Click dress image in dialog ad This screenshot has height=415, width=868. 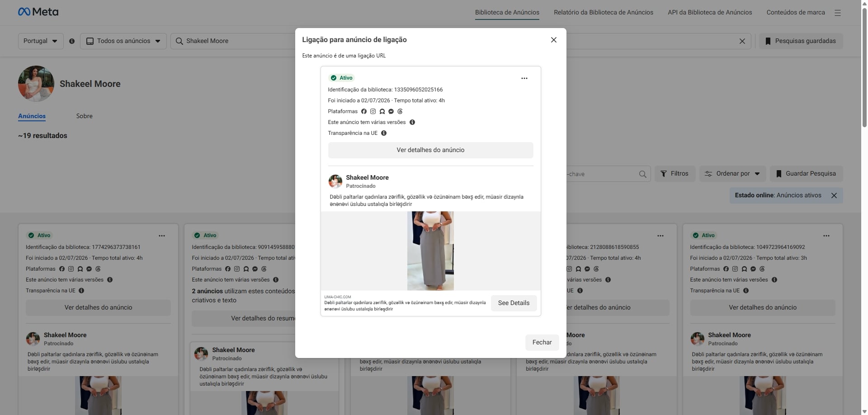430,251
